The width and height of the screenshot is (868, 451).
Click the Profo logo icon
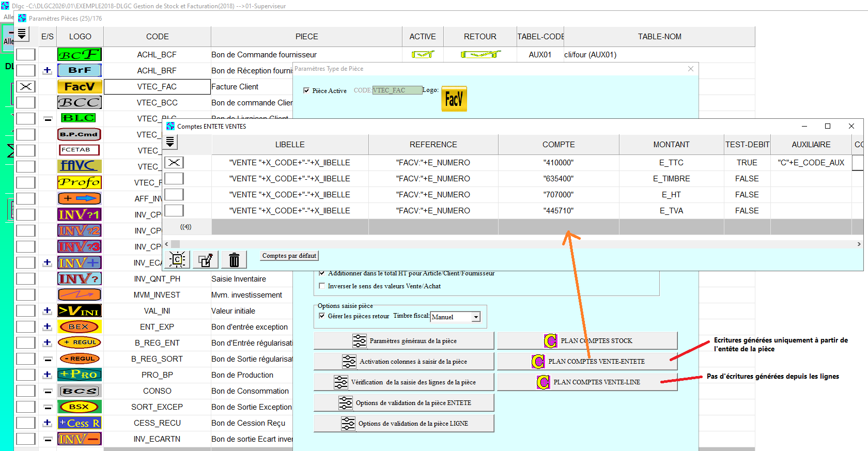(80, 182)
